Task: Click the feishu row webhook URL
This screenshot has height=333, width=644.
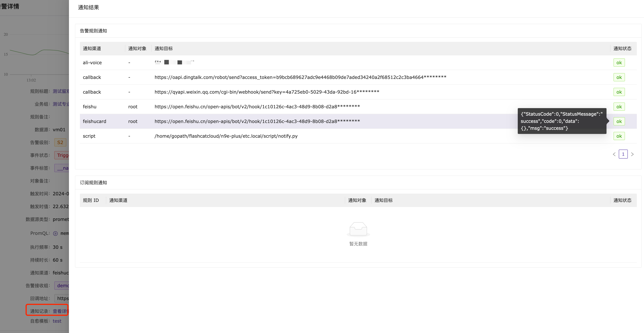Action: [x=257, y=107]
